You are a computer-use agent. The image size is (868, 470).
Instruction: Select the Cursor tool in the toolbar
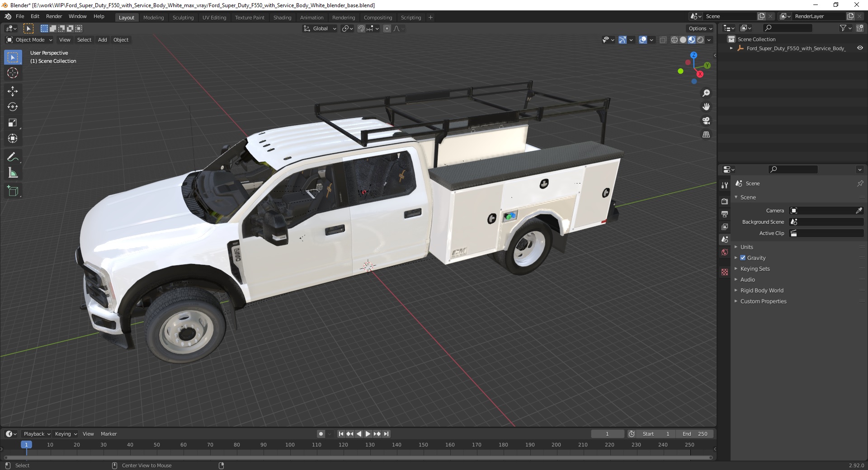(13, 73)
